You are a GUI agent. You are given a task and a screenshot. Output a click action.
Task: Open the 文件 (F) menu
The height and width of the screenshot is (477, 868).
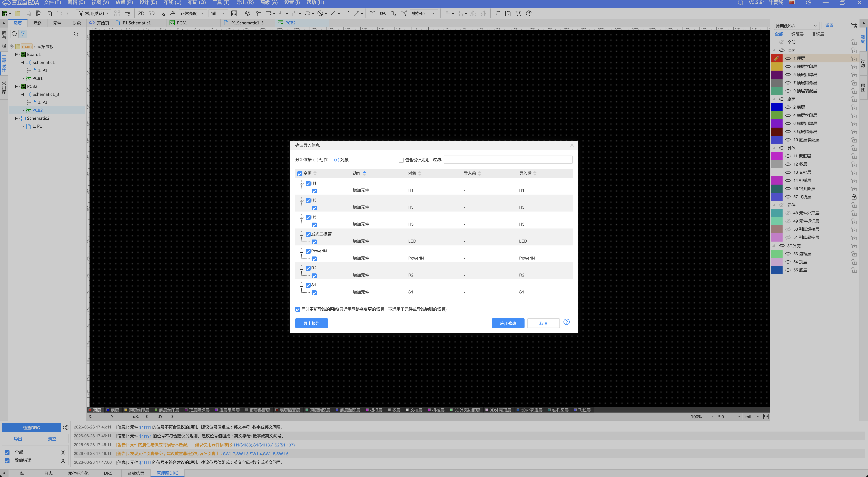click(53, 3)
